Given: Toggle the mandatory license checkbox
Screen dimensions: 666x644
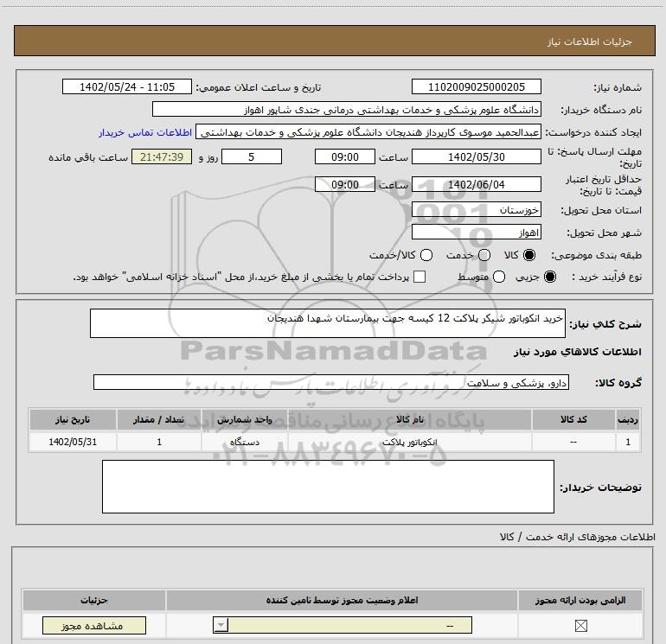Looking at the screenshot, I should coord(580,625).
